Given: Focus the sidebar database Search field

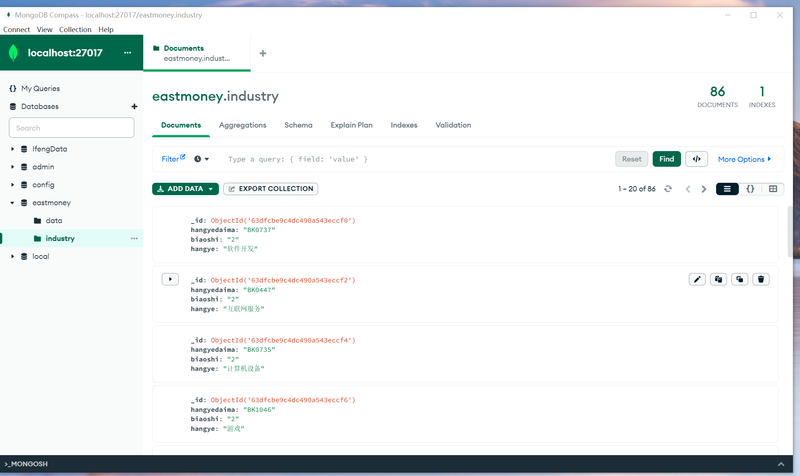Looking at the screenshot, I should (x=71, y=128).
